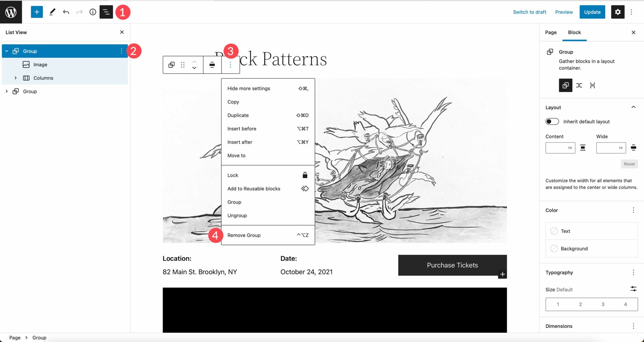
Task: Select Remove Group from context menu
Action: point(244,235)
